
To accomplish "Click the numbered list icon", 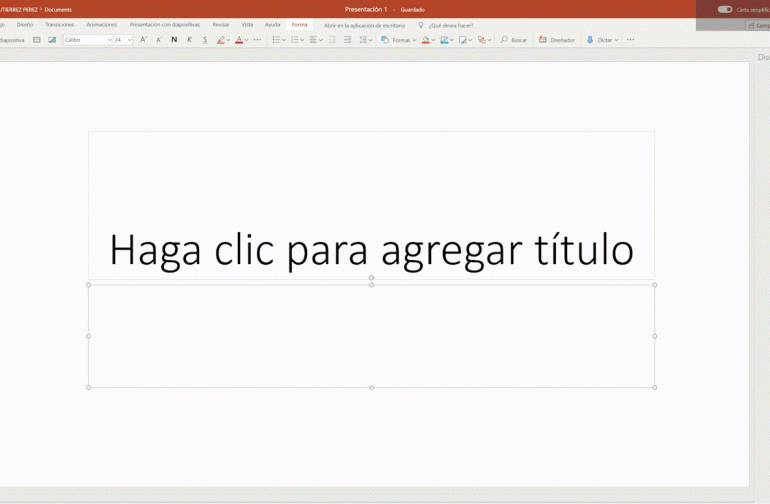I will pyautogui.click(x=294, y=40).
